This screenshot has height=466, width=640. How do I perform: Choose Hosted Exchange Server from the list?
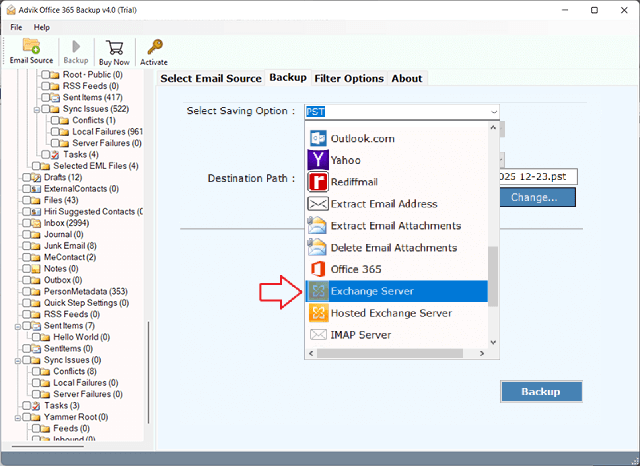397,313
